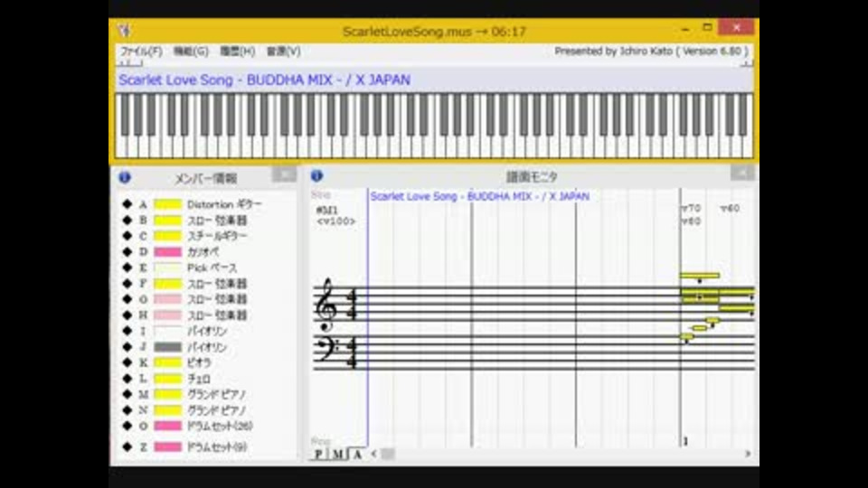Click the #M1 label in the score
Image resolution: width=868 pixels, height=488 pixels.
click(326, 210)
